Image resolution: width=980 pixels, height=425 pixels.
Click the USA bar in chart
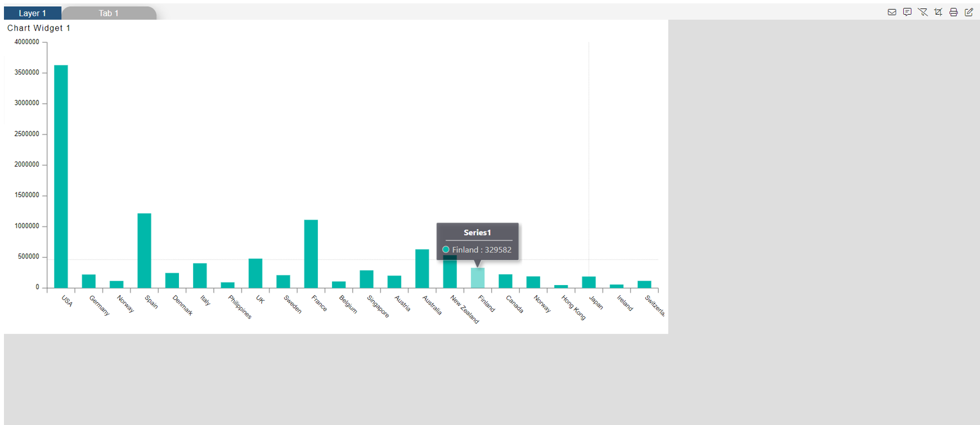click(x=61, y=177)
